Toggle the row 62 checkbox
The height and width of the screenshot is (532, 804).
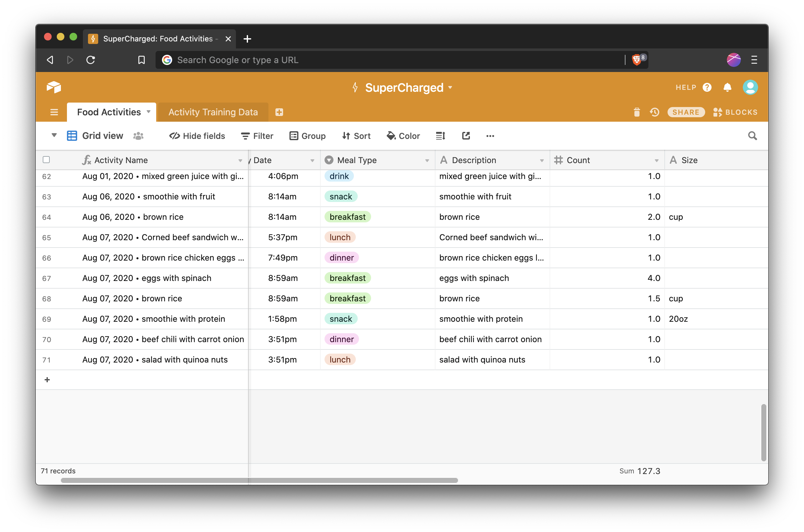(47, 176)
